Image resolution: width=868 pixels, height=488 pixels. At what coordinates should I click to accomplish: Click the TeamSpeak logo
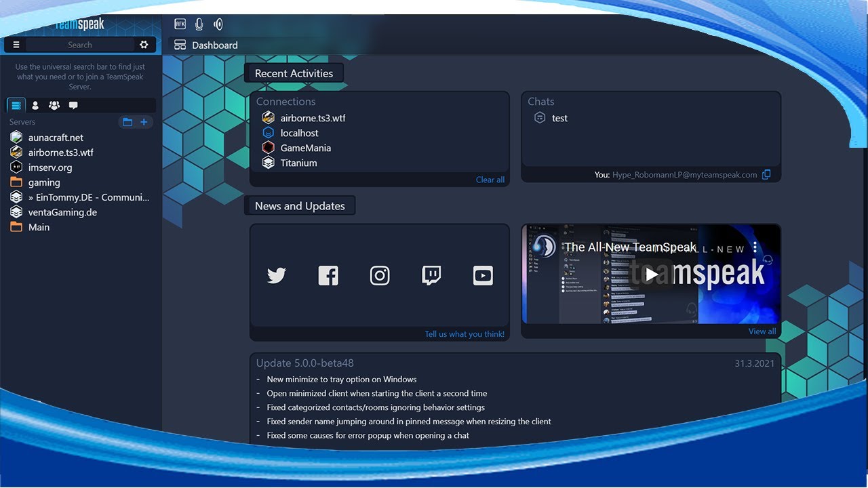79,24
